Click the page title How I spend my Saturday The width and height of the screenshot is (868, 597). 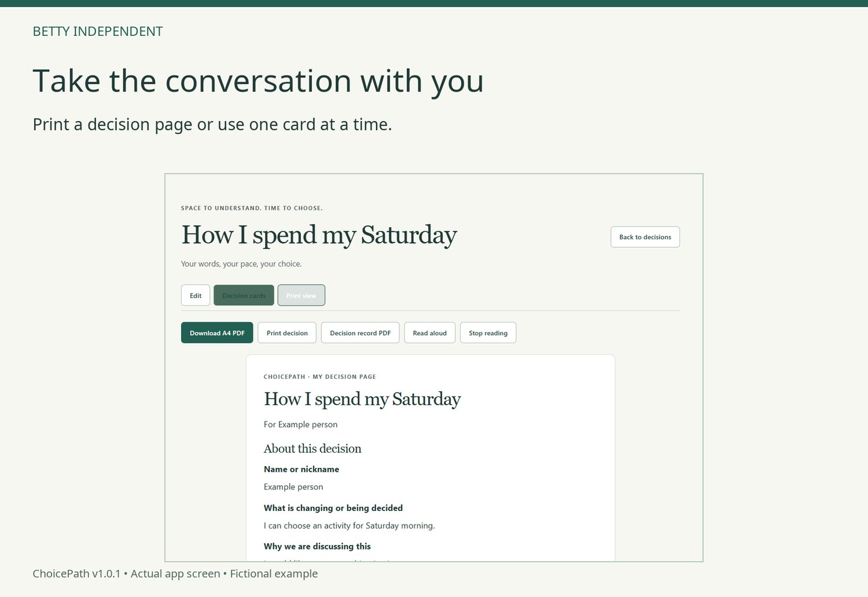pos(319,235)
